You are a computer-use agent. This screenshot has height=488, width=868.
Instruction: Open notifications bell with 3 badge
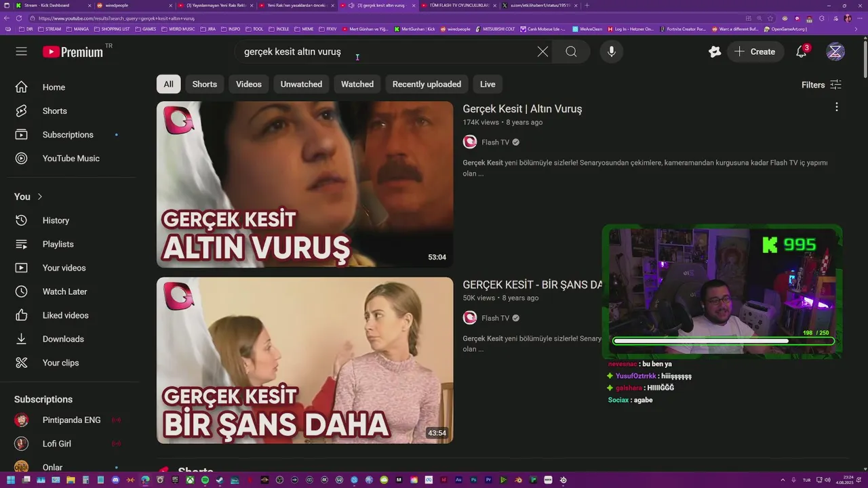(x=802, y=52)
